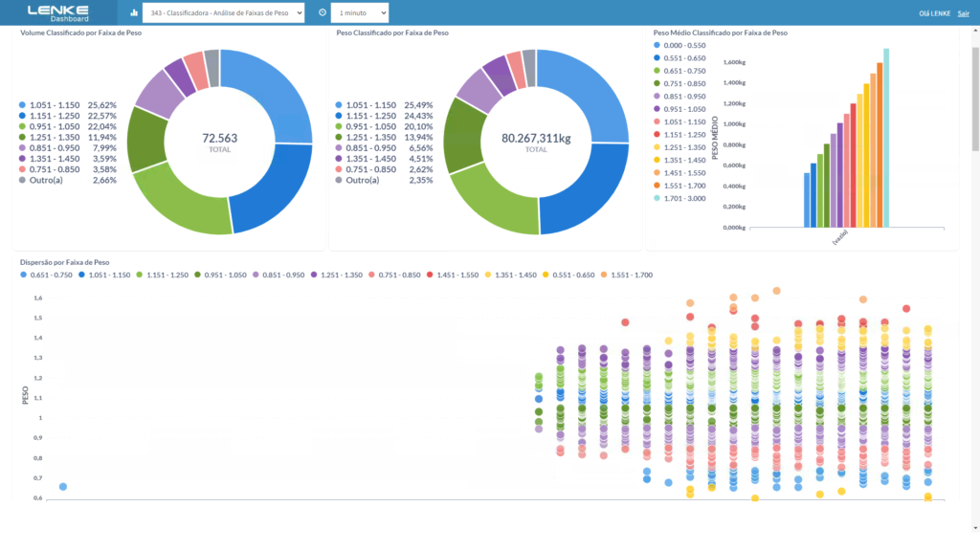The height and width of the screenshot is (551, 980).
Task: Click the vertical page scrollbar thumb
Action: [x=975, y=99]
